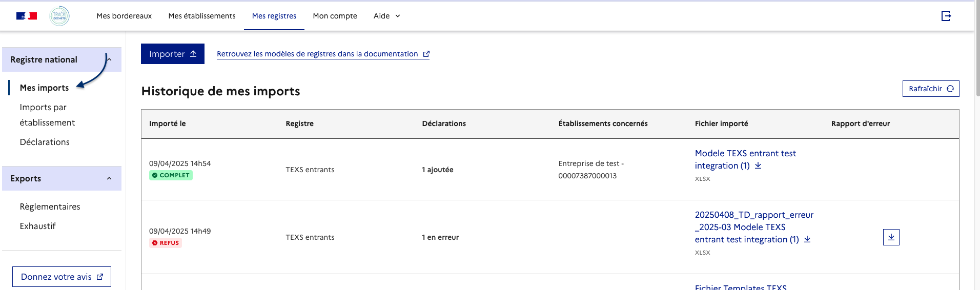Go to Mes bordereaux tab
Screen dimensions: 980x290
pyautogui.click(x=124, y=16)
